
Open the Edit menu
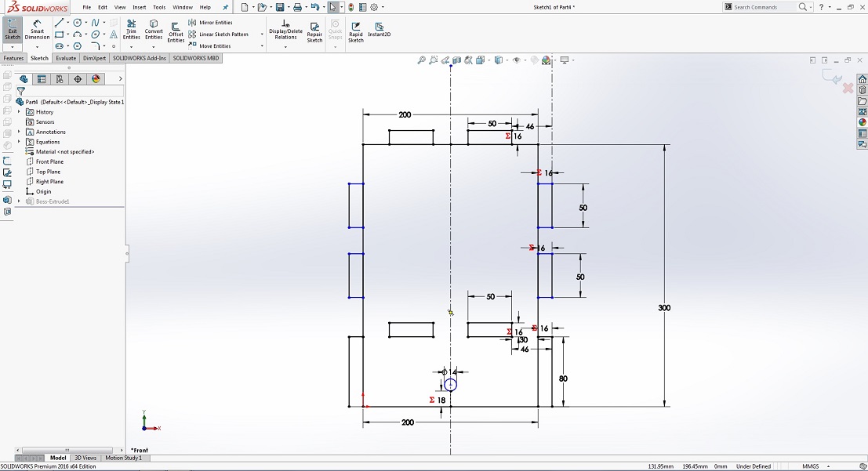point(103,7)
